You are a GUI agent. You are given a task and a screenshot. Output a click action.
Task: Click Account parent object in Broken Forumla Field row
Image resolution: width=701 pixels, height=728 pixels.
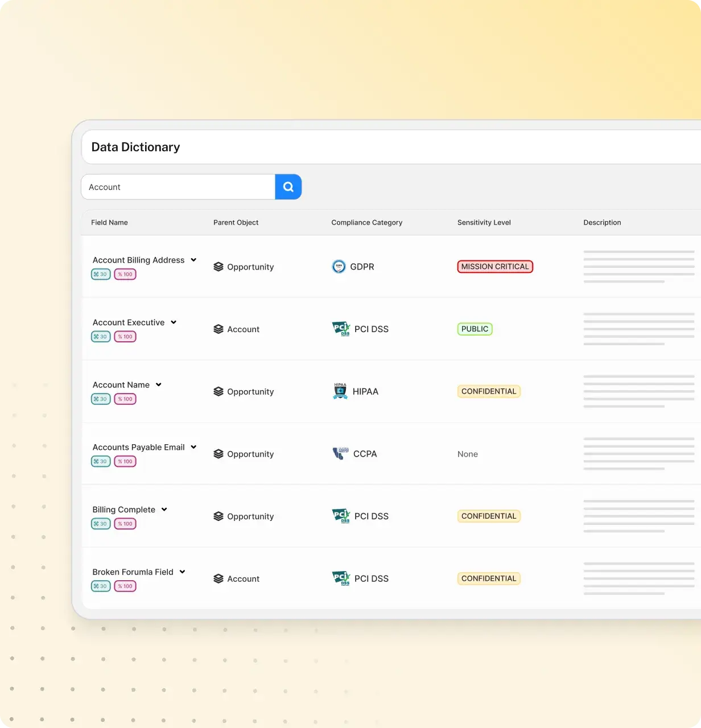coord(244,579)
